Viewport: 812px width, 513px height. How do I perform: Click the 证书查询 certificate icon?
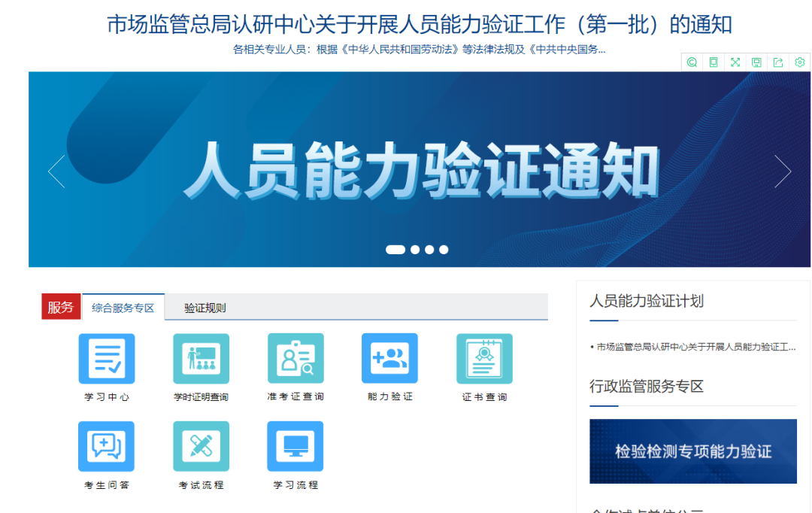pos(484,359)
